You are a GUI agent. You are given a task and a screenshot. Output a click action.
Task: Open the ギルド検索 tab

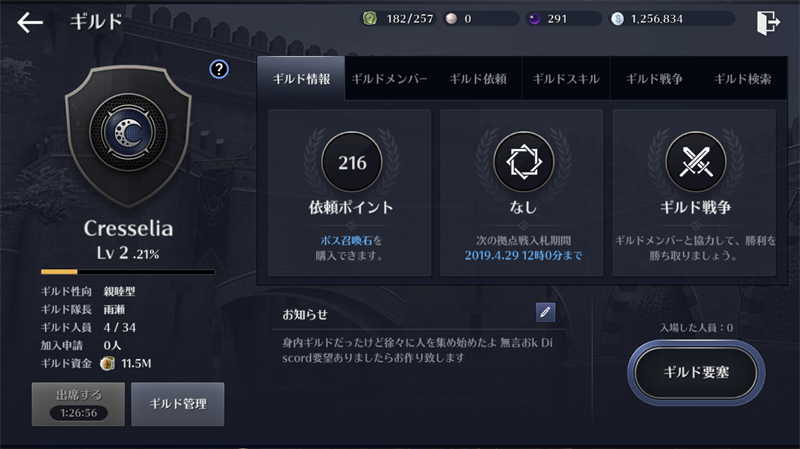coord(742,79)
